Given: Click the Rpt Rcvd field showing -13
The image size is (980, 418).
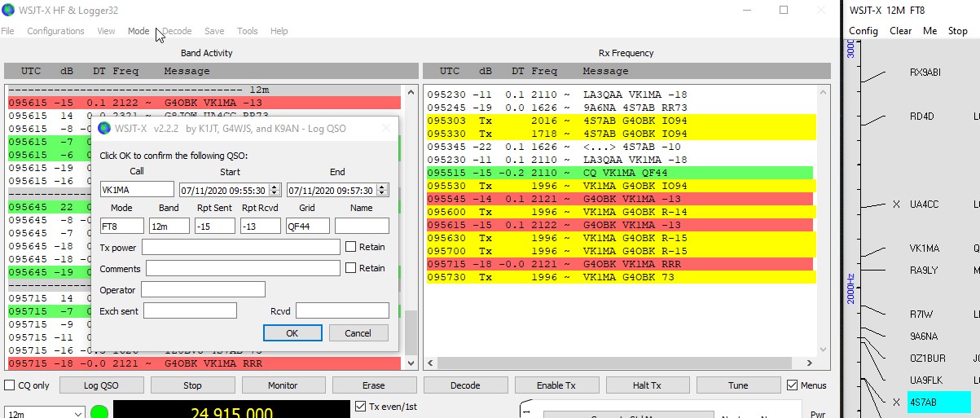Looking at the screenshot, I should (261, 226).
